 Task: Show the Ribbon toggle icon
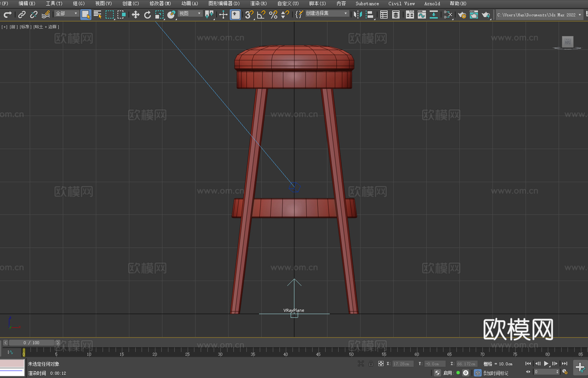(410, 14)
